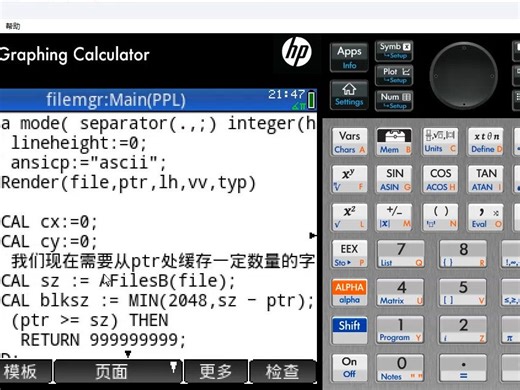Tap the comma Eval key
The width and height of the screenshot is (520, 390).
point(486,217)
